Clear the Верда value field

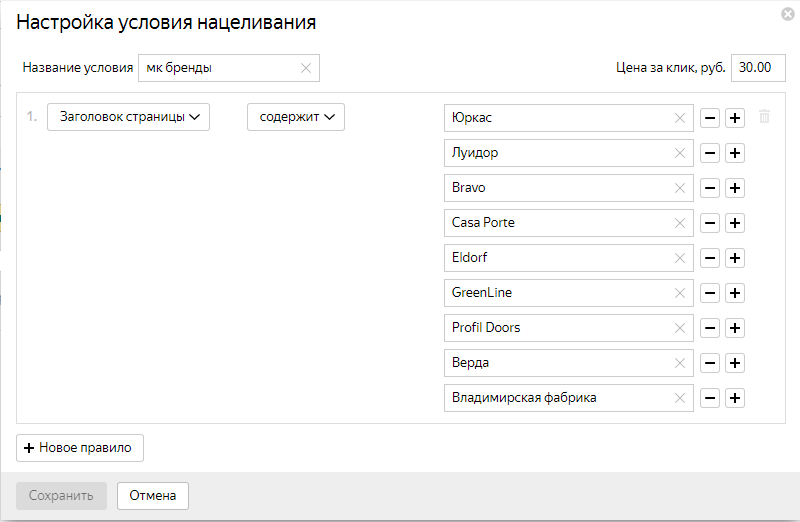click(680, 363)
